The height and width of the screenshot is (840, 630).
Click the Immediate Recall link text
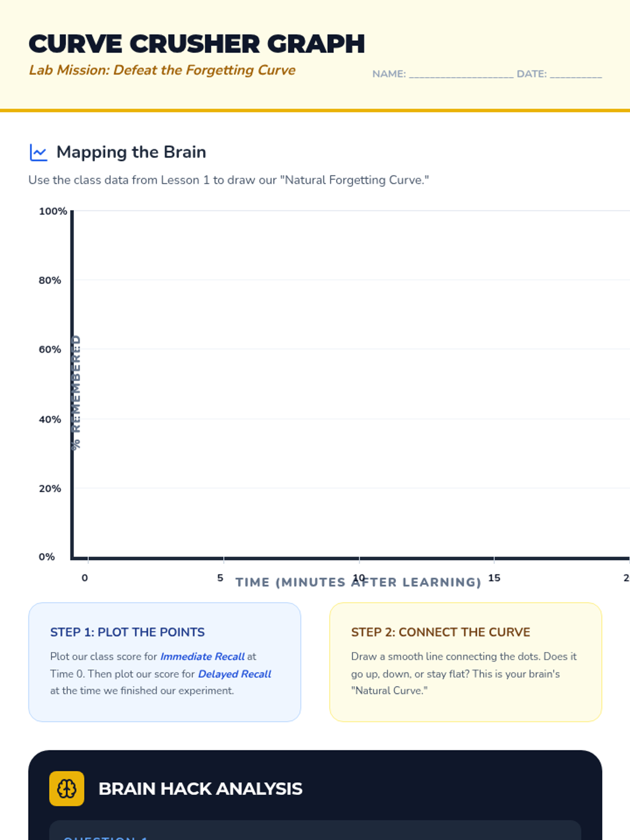[x=202, y=656]
